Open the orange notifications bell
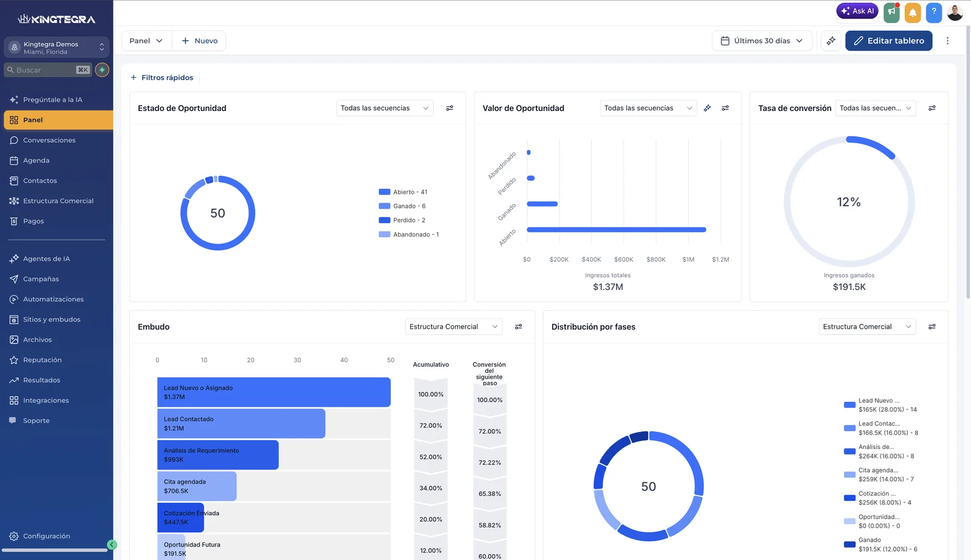Viewport: 971px width, 560px height. click(913, 12)
